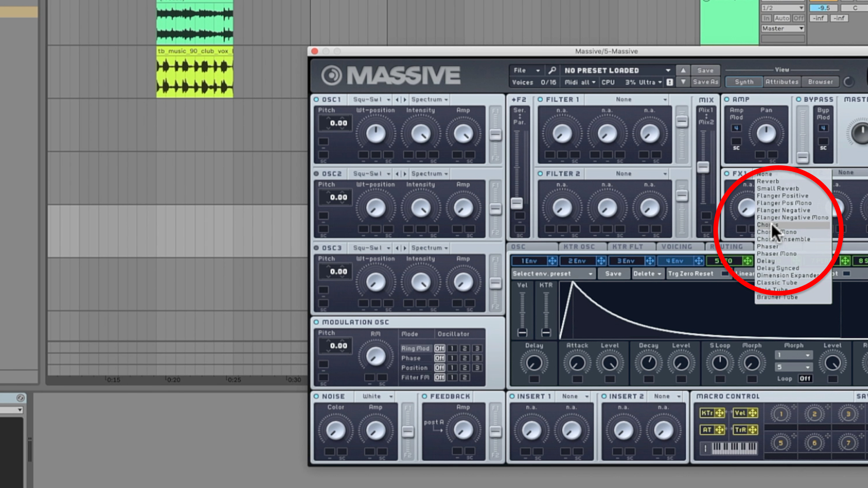The height and width of the screenshot is (488, 868).
Task: Open the preset search magnifier icon
Action: [x=552, y=70]
